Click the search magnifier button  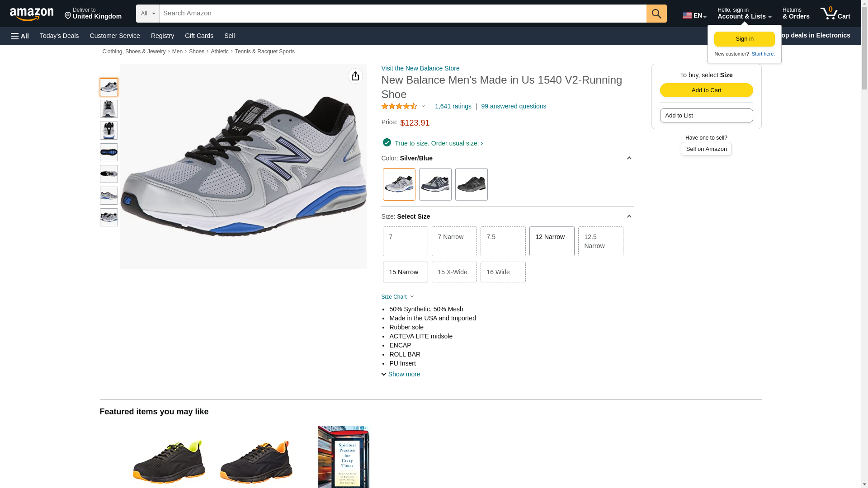(x=656, y=14)
